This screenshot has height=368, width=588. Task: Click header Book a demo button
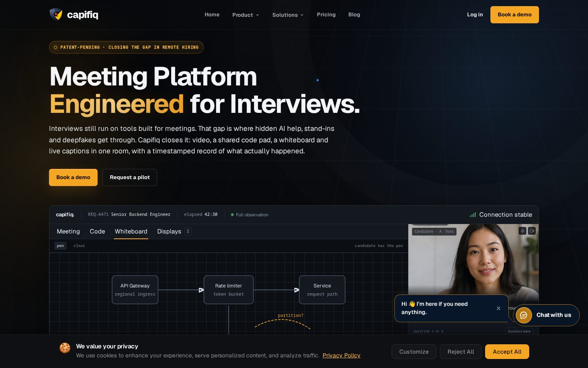tap(514, 14)
